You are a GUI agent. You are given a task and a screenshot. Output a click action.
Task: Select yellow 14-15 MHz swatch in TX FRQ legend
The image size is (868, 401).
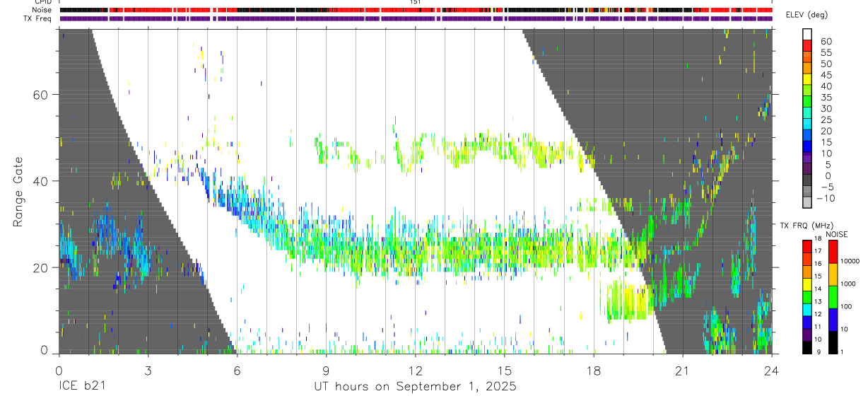point(807,284)
